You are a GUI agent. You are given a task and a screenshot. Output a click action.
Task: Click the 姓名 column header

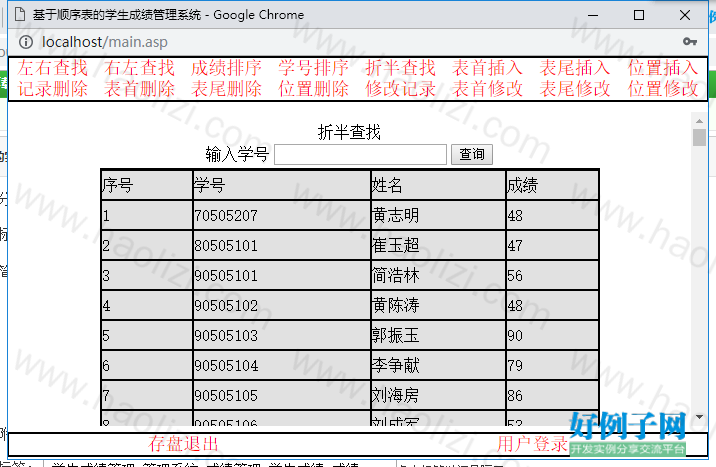coord(438,185)
